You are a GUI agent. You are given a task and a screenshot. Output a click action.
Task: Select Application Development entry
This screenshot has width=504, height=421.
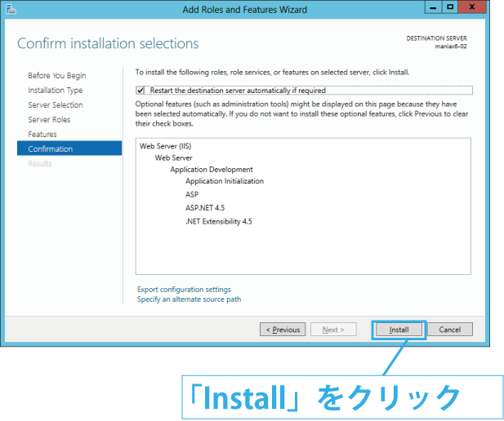[x=212, y=169]
